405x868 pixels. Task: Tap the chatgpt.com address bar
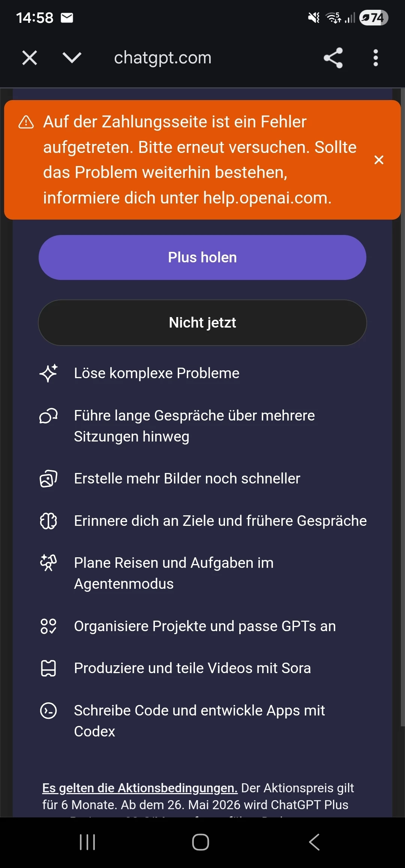point(163,58)
